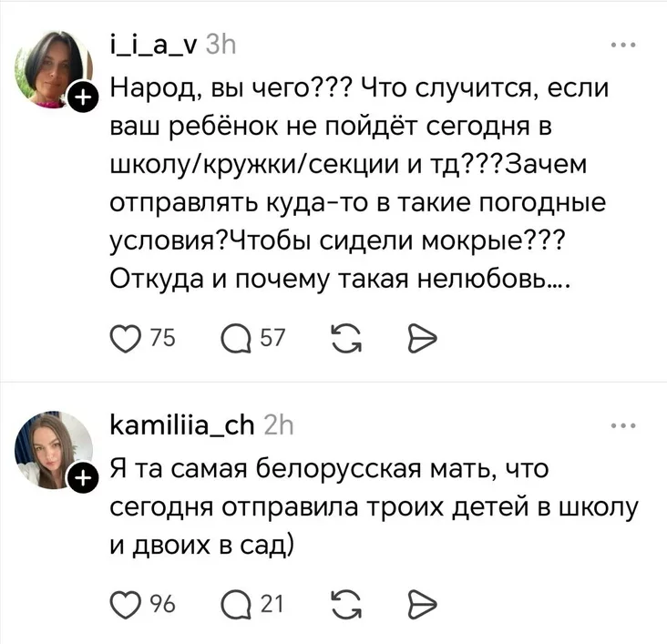Open the post about "белорусская мать"
Viewport: 667px width, 644px height.
click(x=364, y=506)
